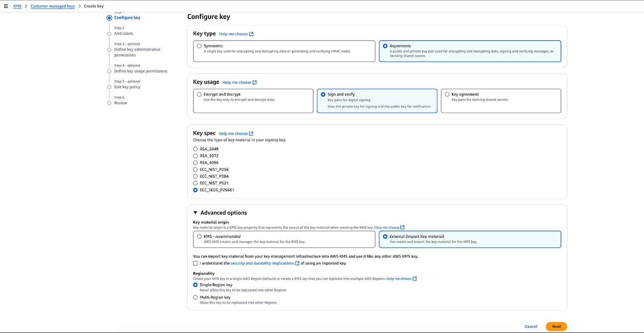644x333 pixels.
Task: Open the hamburger navigation menu icon
Action: pos(6,6)
